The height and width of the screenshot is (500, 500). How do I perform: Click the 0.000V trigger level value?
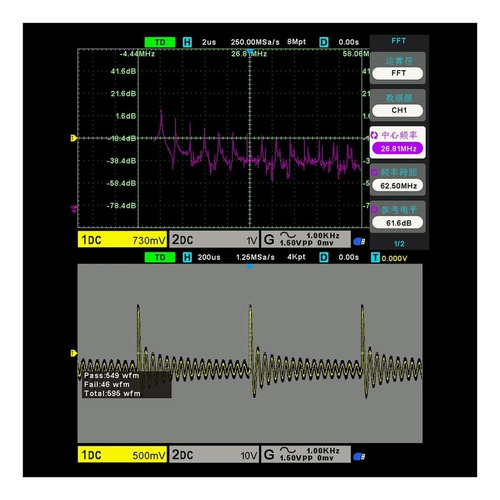394,258
